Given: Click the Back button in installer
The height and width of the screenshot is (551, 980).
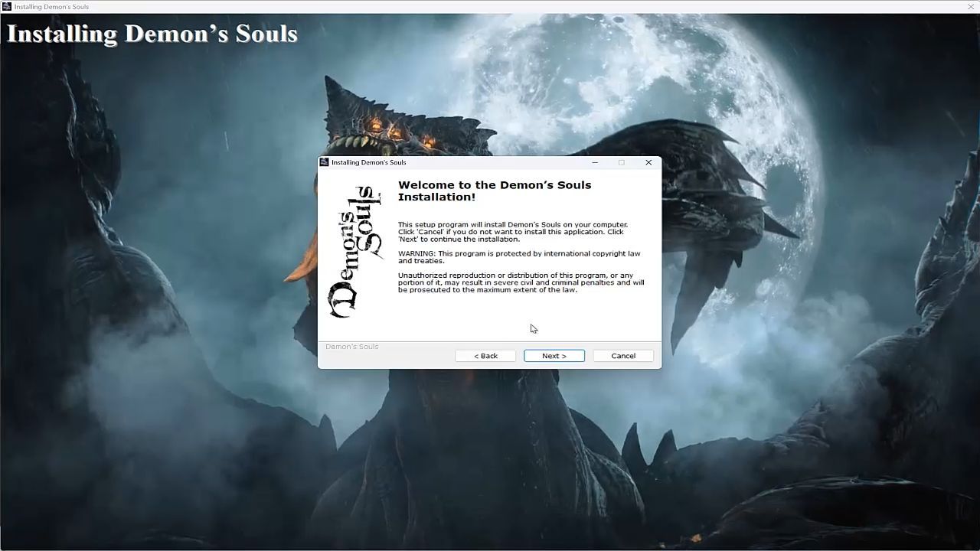Looking at the screenshot, I should pyautogui.click(x=485, y=356).
